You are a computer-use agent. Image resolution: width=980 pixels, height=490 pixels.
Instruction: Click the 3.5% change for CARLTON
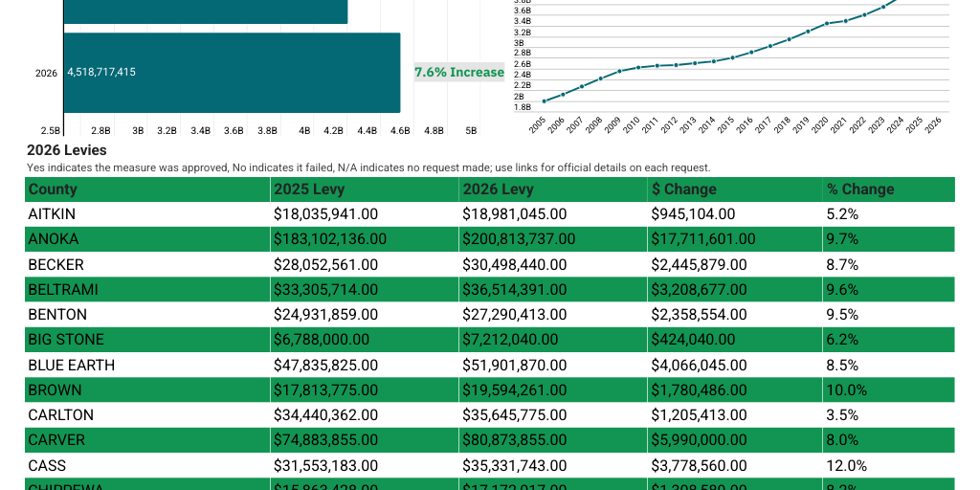[889, 415]
